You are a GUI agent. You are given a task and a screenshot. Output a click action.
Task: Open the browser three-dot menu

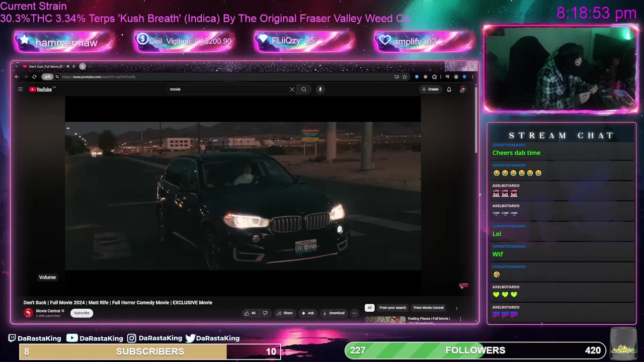coord(472,77)
